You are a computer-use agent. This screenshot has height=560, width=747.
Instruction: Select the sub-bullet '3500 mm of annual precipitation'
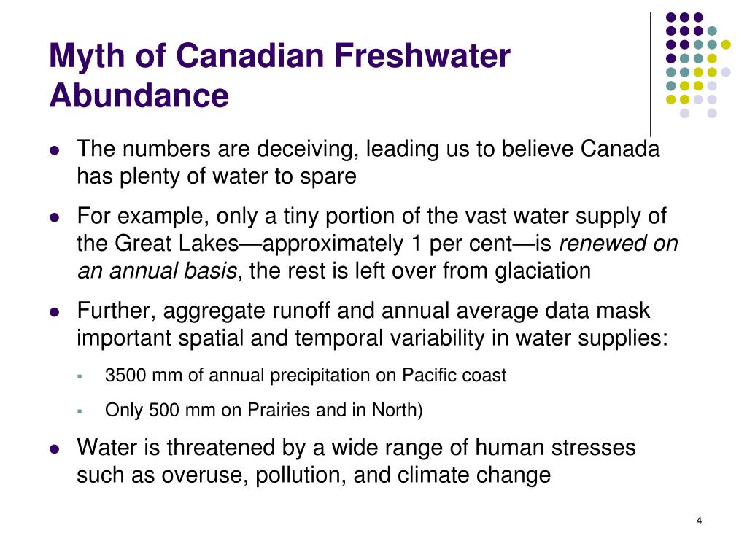tap(306, 376)
